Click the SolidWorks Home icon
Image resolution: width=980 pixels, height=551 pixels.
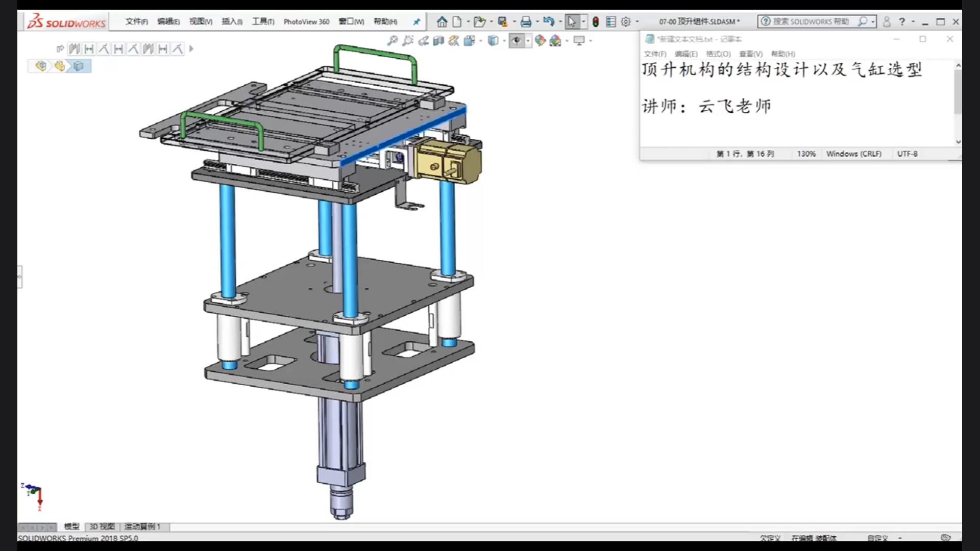(442, 21)
